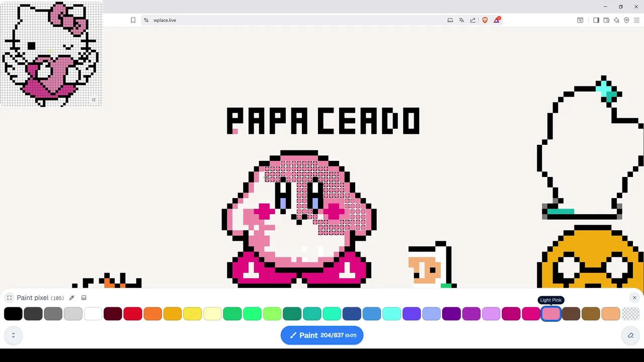Pick the Orange color swatch

(152, 314)
